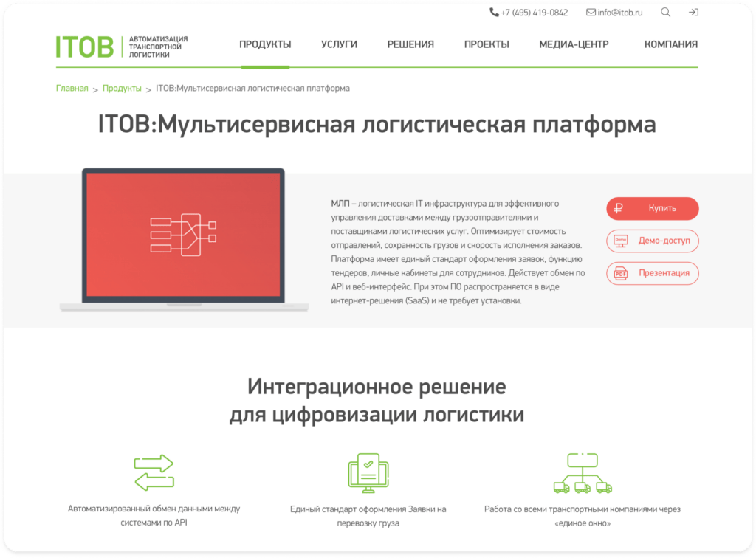
Task: Select Проекты in the navigation
Action: pos(487,44)
